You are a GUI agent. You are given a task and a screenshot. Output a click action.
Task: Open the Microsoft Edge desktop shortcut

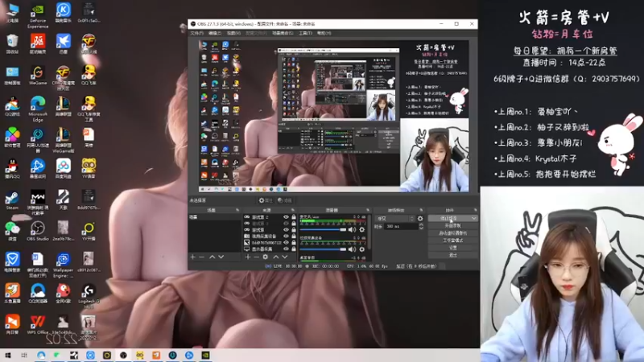(x=38, y=109)
